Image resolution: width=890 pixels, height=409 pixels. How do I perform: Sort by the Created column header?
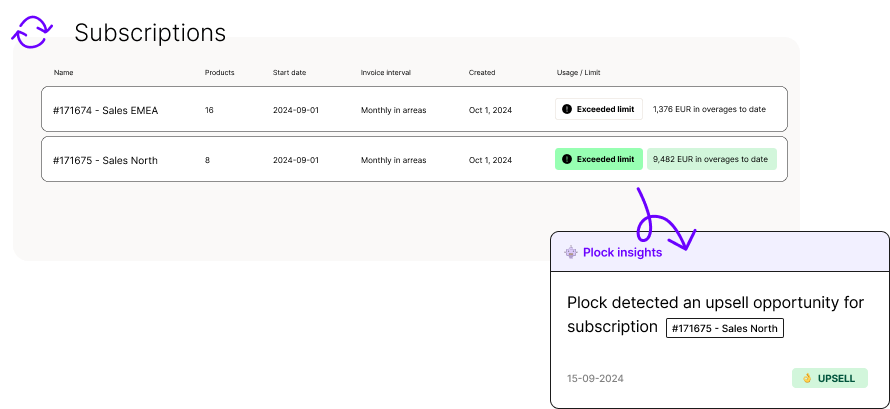pyautogui.click(x=482, y=73)
